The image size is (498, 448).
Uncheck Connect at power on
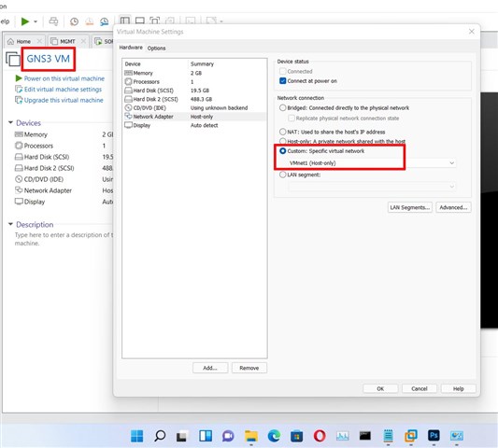click(x=283, y=81)
